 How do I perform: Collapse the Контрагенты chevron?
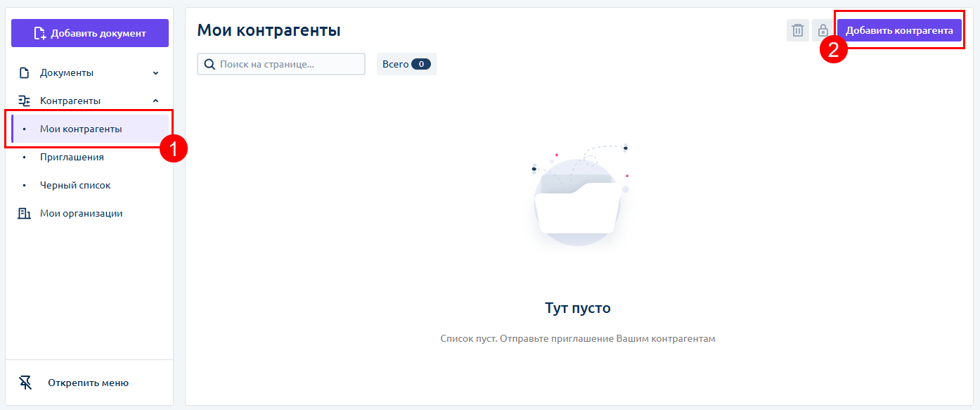156,101
